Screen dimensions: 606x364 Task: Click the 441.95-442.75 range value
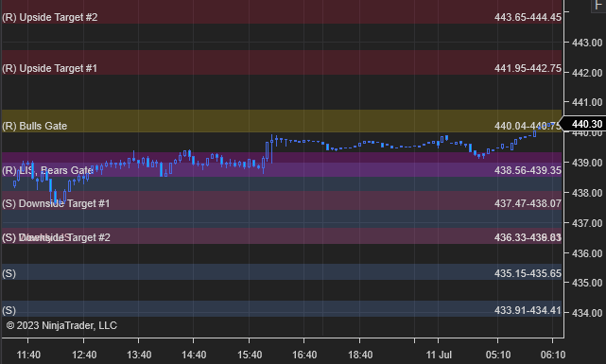click(x=528, y=68)
